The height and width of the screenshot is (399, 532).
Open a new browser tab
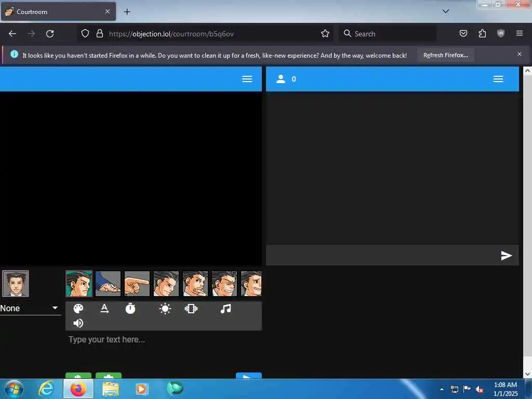pos(127,12)
